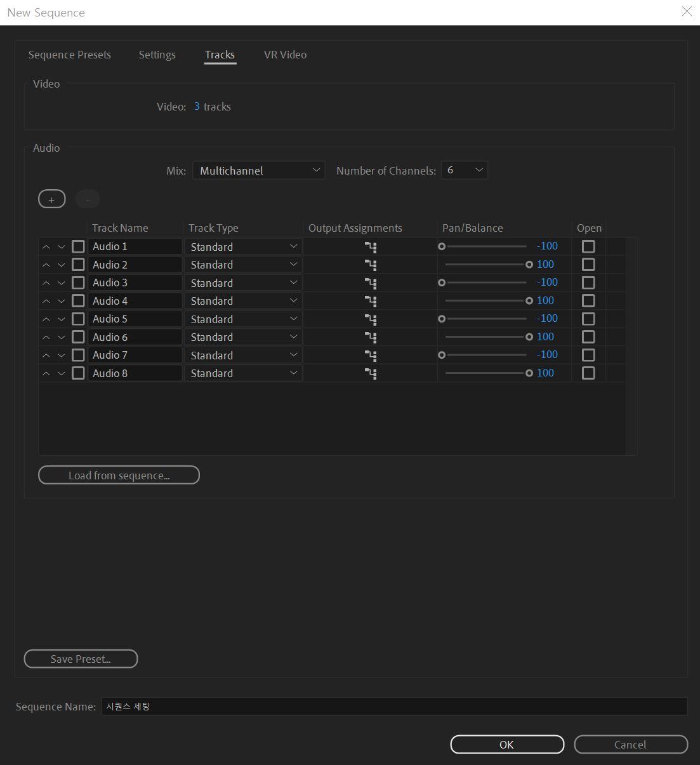Click Audio 1 pan slider handle
700x765 pixels.
click(x=442, y=246)
